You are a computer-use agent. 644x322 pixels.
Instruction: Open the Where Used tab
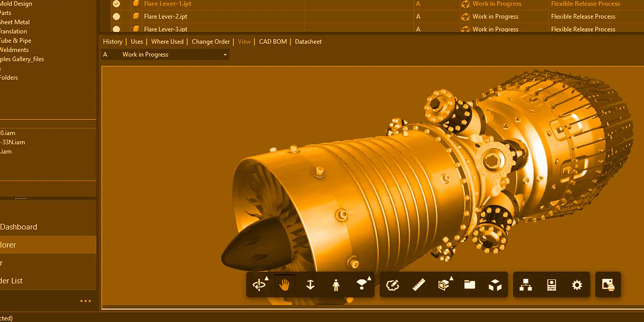pyautogui.click(x=167, y=42)
